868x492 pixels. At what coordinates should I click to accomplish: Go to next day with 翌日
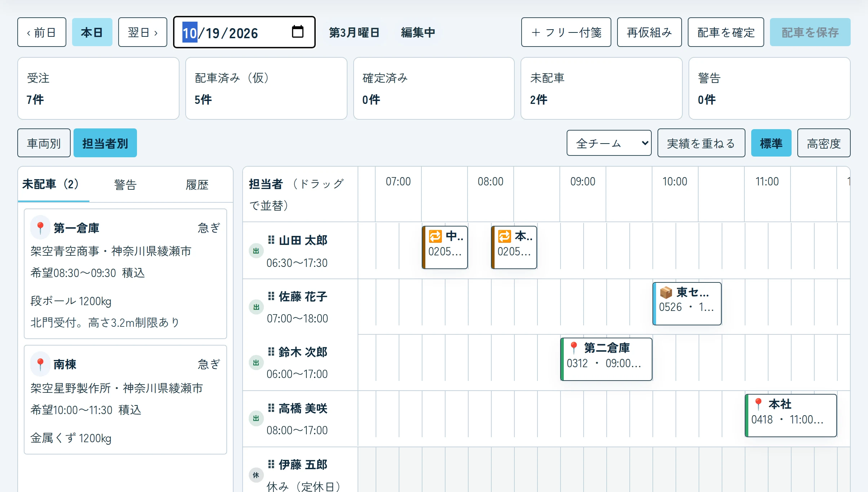tap(143, 32)
